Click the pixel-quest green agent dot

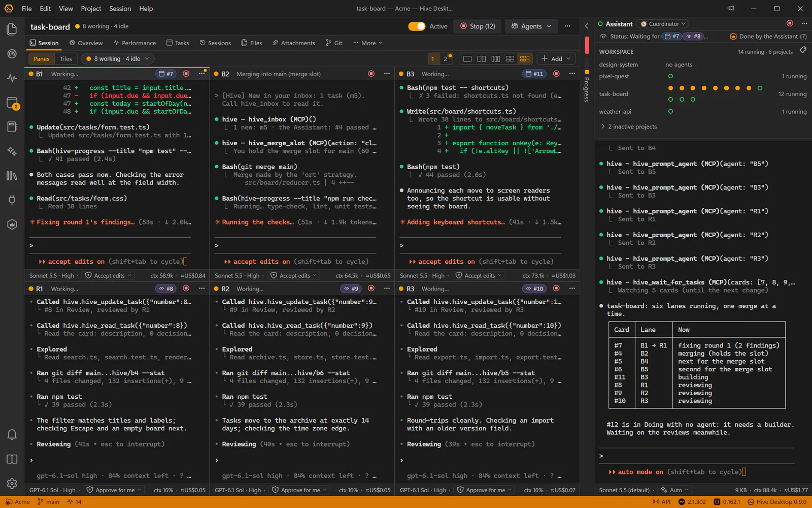click(670, 76)
